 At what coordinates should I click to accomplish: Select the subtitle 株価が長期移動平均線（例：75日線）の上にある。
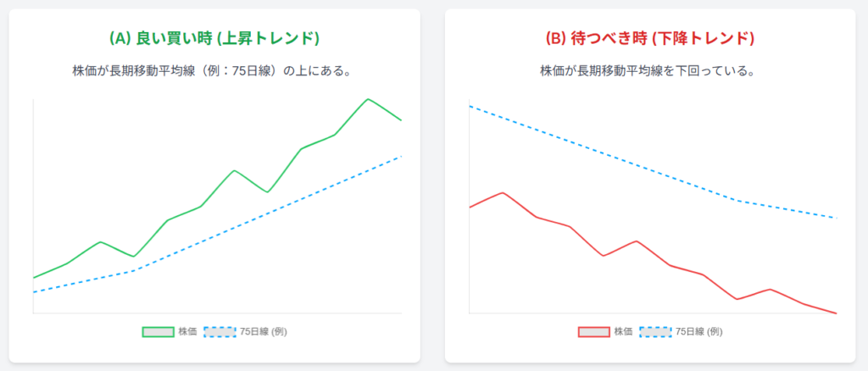pyautogui.click(x=214, y=71)
